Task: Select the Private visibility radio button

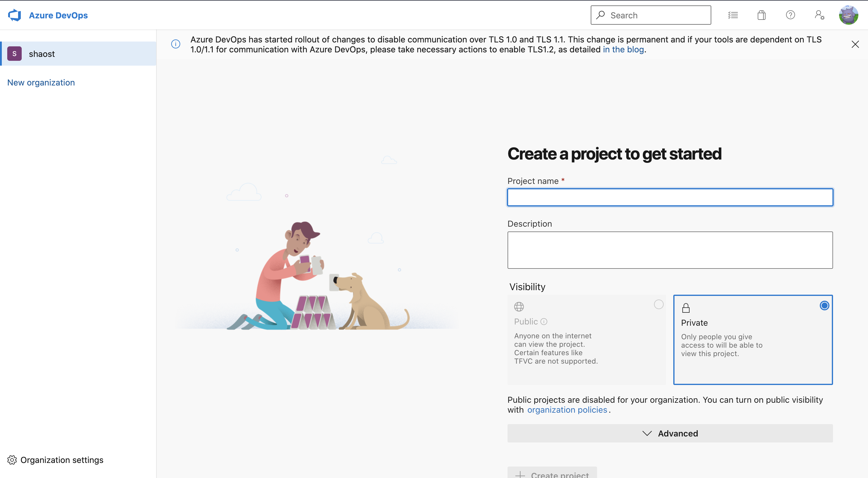Action: tap(824, 306)
